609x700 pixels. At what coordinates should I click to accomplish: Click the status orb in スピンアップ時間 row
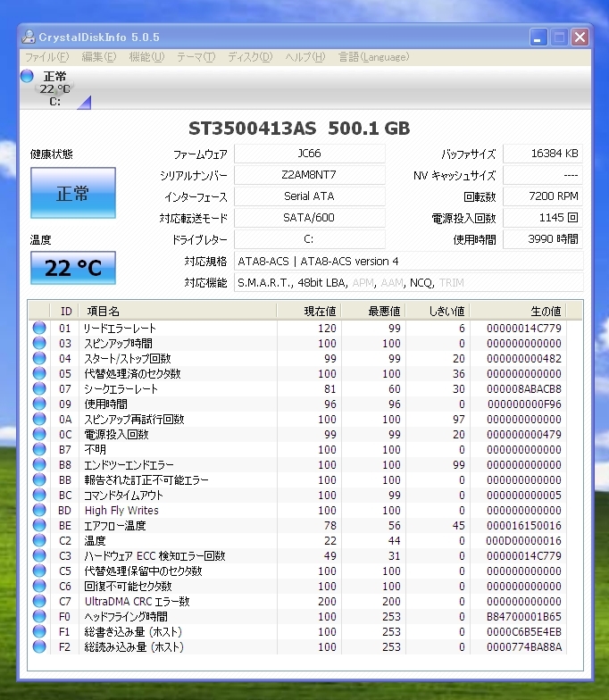39,343
